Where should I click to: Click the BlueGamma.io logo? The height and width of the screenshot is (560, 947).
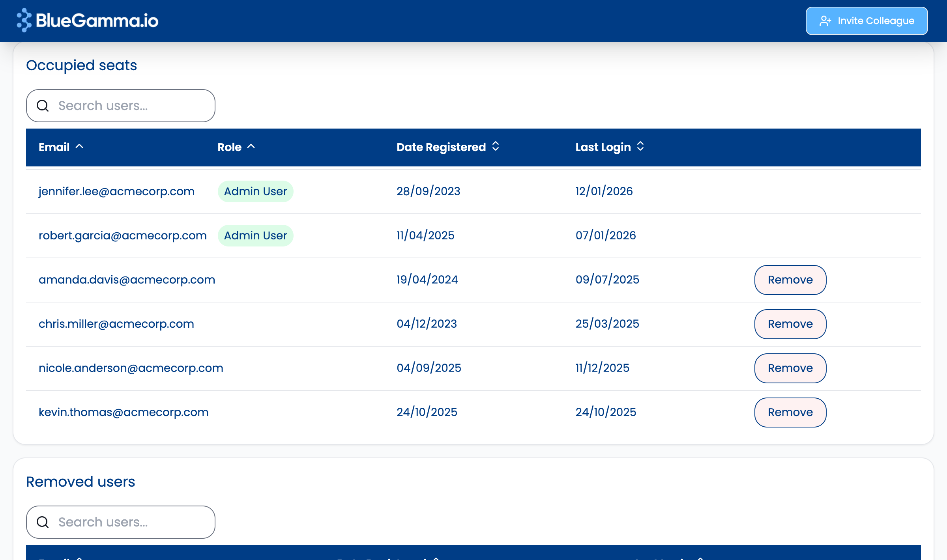click(x=88, y=21)
